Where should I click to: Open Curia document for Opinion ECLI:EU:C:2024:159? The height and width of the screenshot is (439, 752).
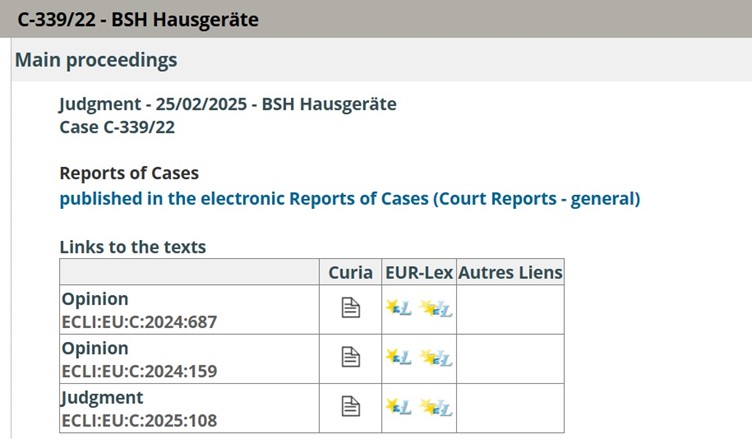click(x=350, y=357)
